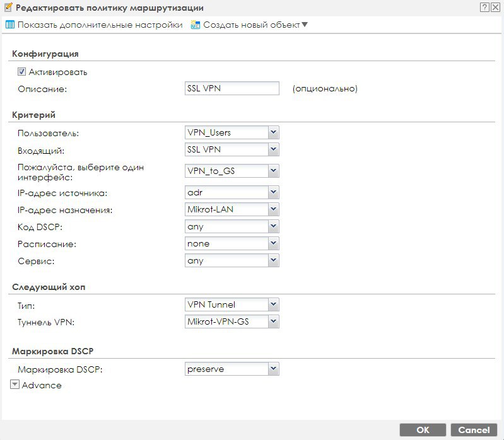
Task: Open the Пользователь dropdown showing VPN_Users
Action: point(273,133)
